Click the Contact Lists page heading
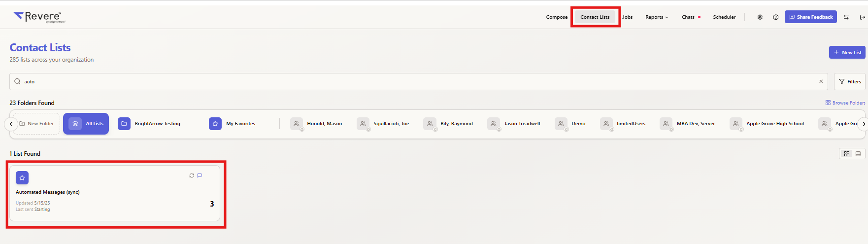 coord(40,48)
